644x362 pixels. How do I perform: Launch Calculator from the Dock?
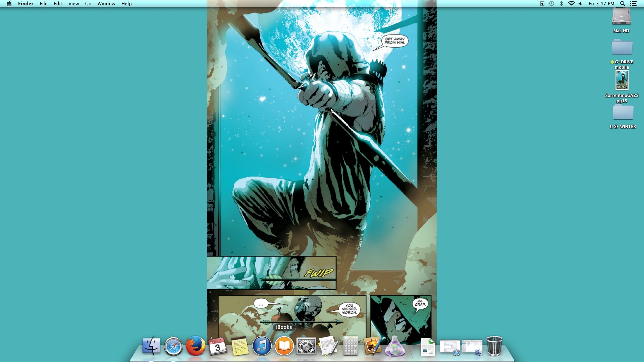tap(351, 346)
